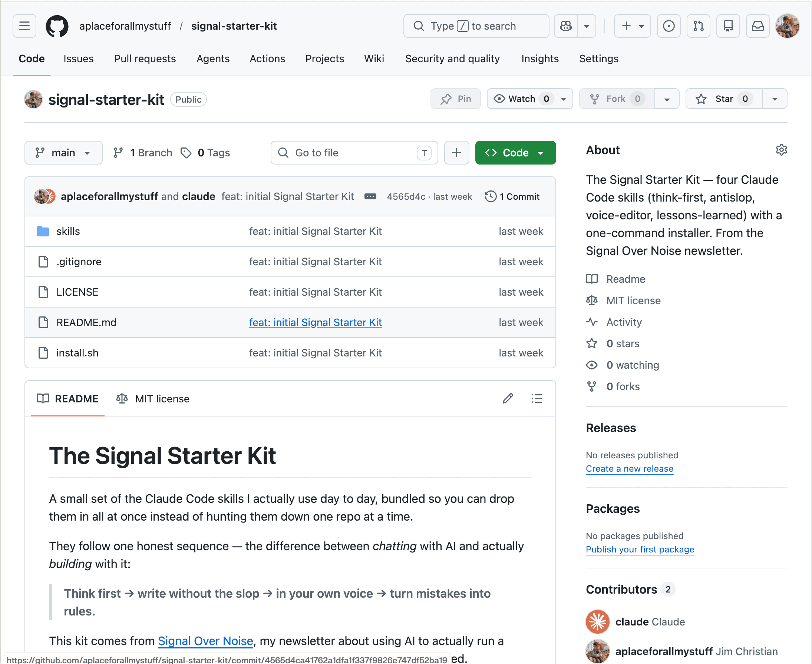Fork this repository
Image resolution: width=812 pixels, height=664 pixels.
pos(617,99)
